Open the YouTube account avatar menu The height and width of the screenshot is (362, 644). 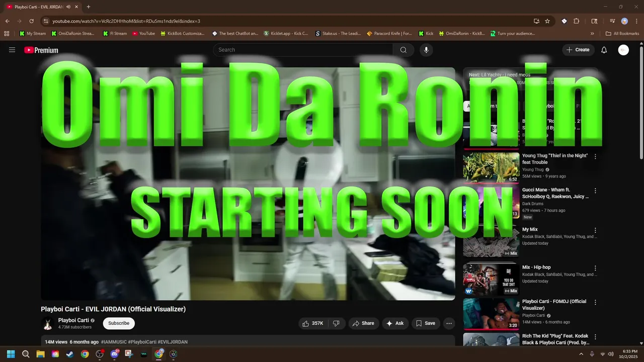623,50
